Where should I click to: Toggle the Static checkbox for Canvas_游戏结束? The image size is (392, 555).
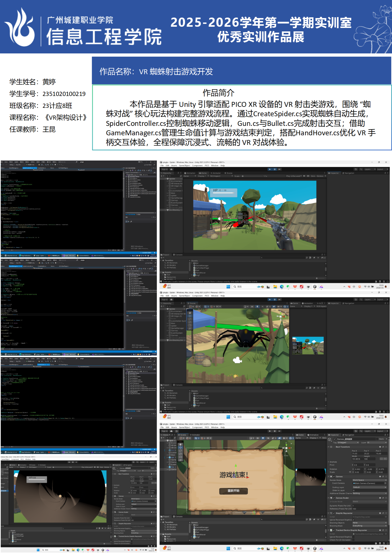point(377,439)
